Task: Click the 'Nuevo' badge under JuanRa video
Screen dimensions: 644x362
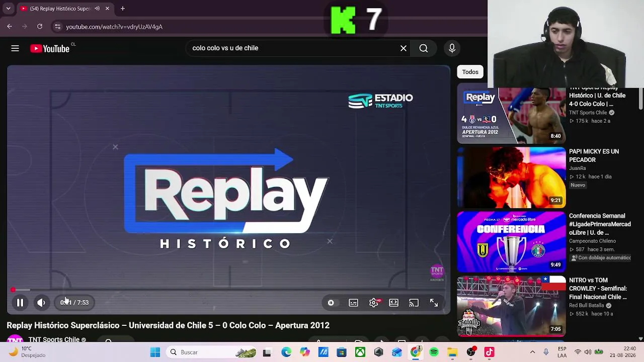Action: (578, 185)
